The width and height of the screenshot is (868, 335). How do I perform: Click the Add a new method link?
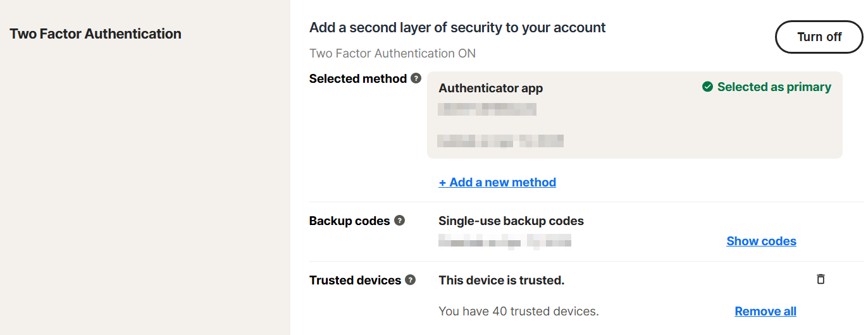(x=497, y=182)
